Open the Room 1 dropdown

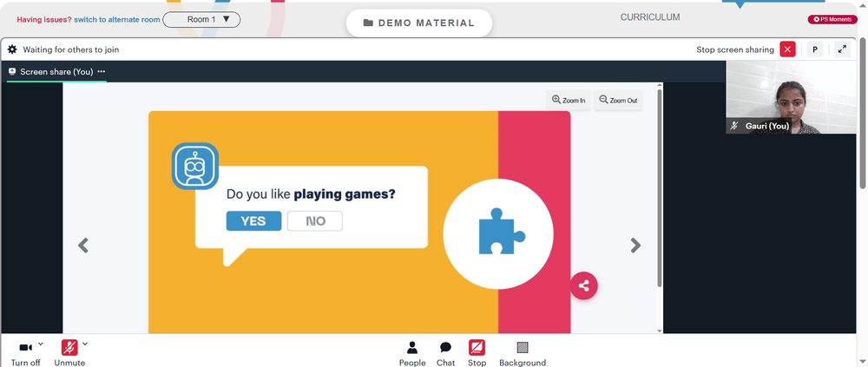(201, 19)
